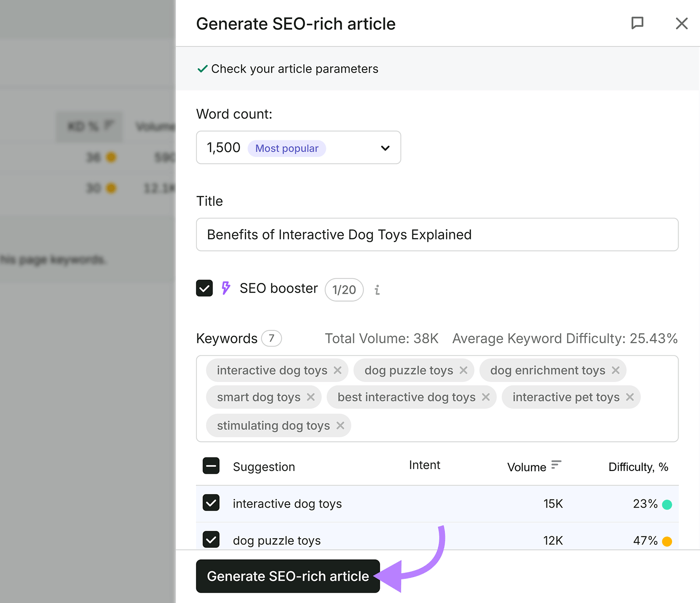Click the 'Check your article parameters' text
Image resolution: width=700 pixels, height=603 pixels.
(x=294, y=69)
